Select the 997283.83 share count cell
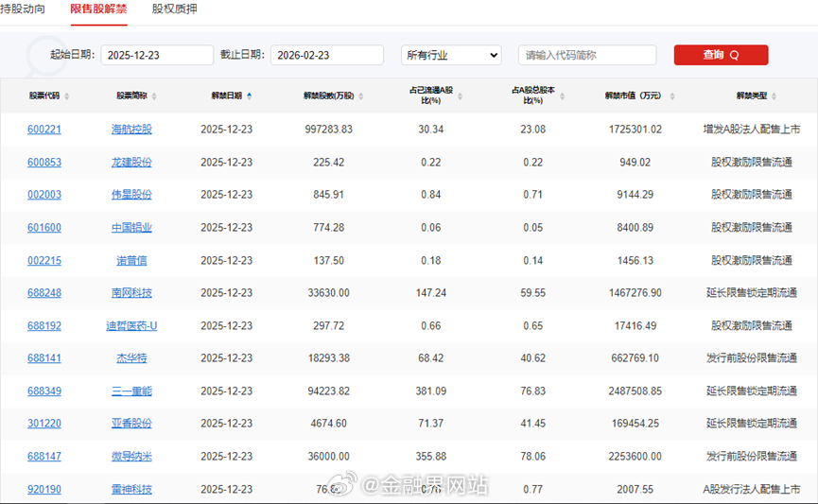The image size is (818, 504). [329, 130]
